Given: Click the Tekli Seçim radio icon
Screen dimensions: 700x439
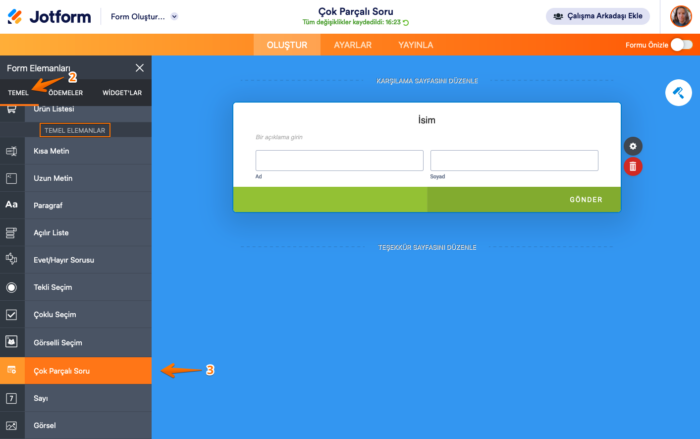Looking at the screenshot, I should (x=12, y=287).
